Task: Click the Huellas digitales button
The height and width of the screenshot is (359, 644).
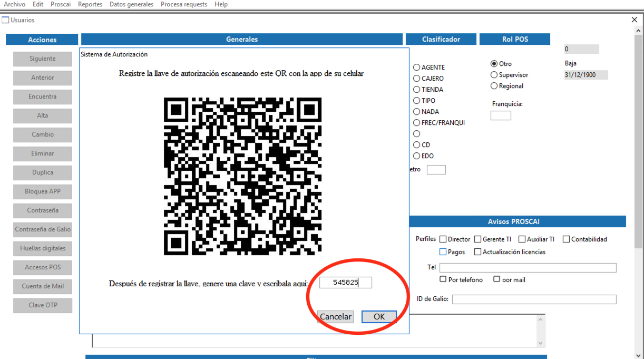Action: coord(43,248)
